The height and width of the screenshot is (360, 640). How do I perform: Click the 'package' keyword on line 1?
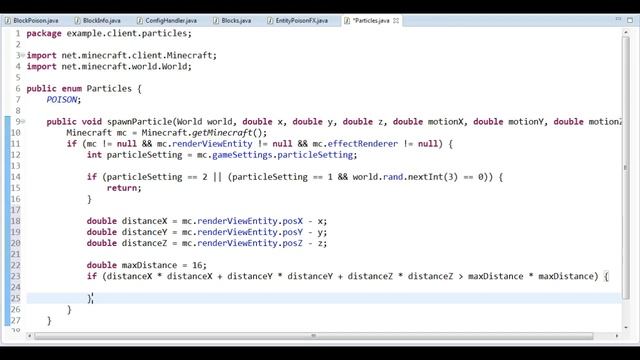click(x=44, y=33)
